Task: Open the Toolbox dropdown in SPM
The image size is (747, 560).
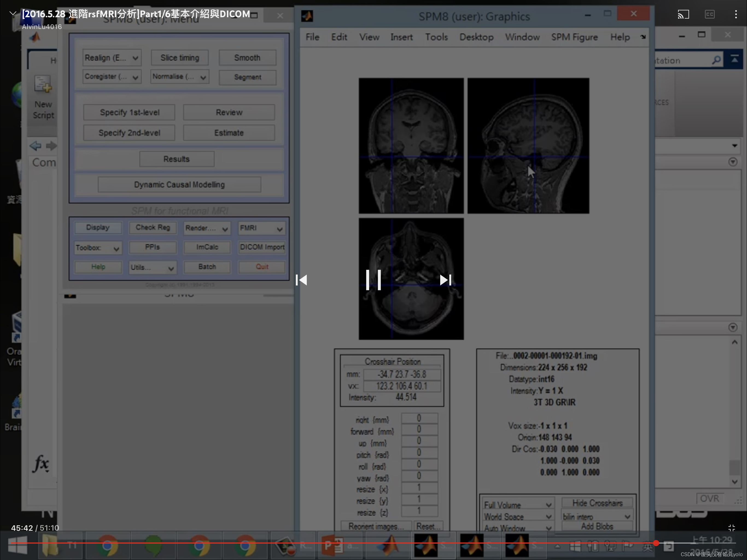Action: point(98,248)
